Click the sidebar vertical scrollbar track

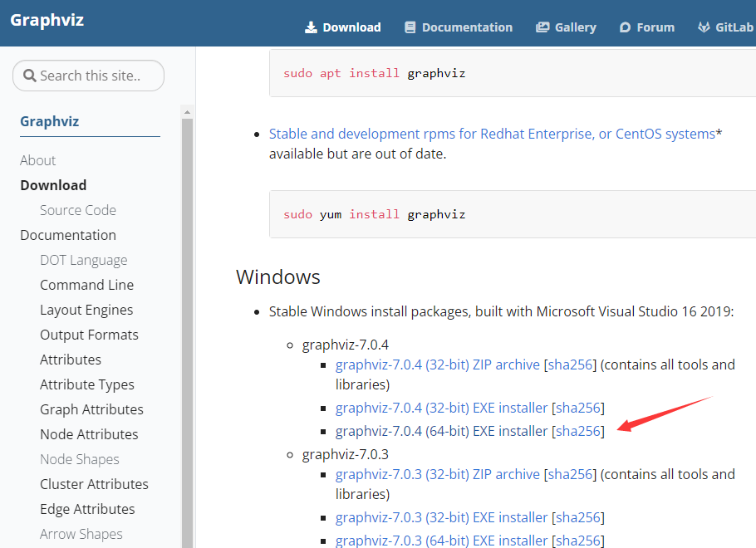(x=187, y=333)
